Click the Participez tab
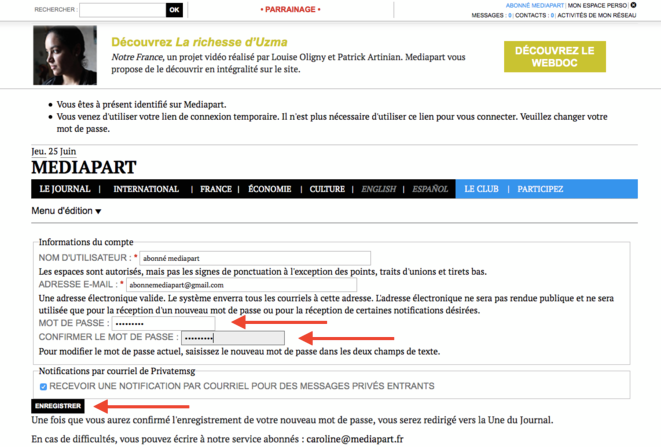Image resolution: width=661 pixels, height=447 pixels. (x=540, y=189)
